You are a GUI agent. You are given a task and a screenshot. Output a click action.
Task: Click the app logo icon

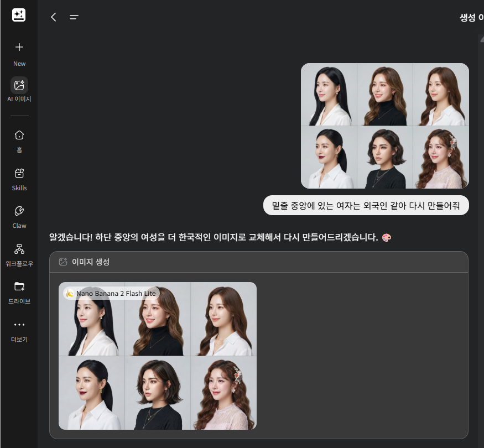[x=19, y=15]
